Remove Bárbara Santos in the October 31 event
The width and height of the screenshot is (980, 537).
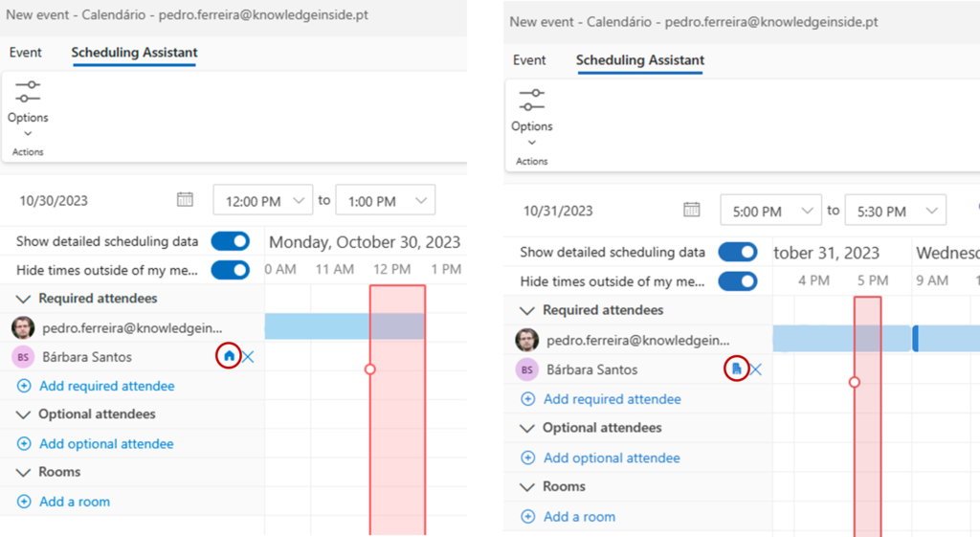coord(755,369)
